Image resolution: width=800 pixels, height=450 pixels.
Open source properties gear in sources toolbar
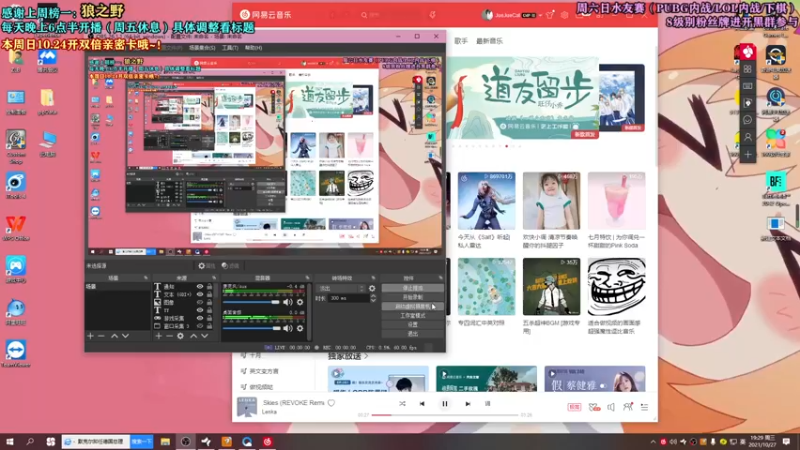click(180, 336)
